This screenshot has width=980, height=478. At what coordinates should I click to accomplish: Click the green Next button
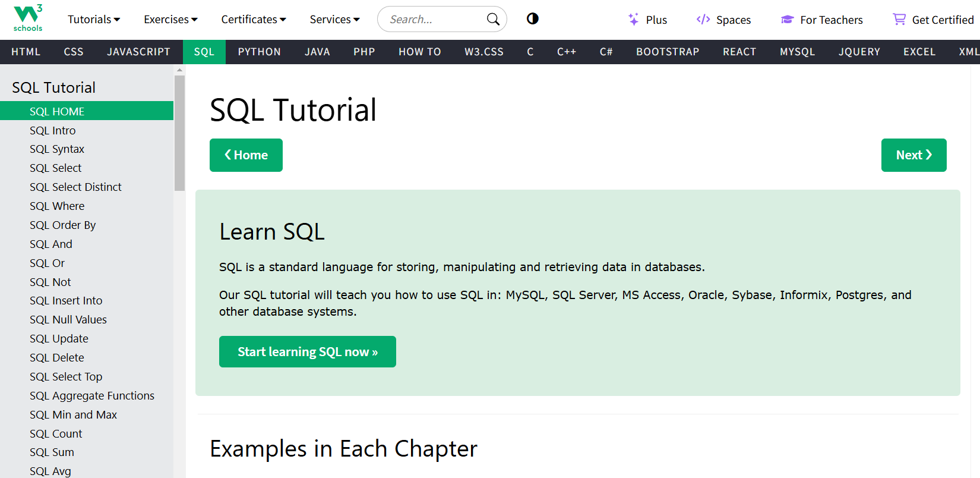click(x=913, y=155)
